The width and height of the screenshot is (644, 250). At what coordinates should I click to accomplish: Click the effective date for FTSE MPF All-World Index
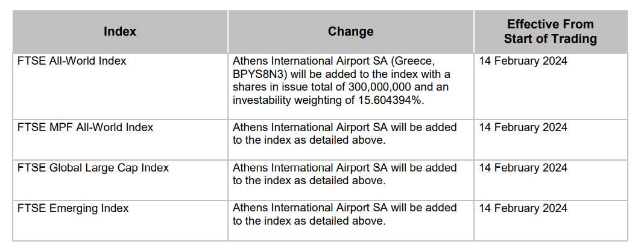point(523,127)
